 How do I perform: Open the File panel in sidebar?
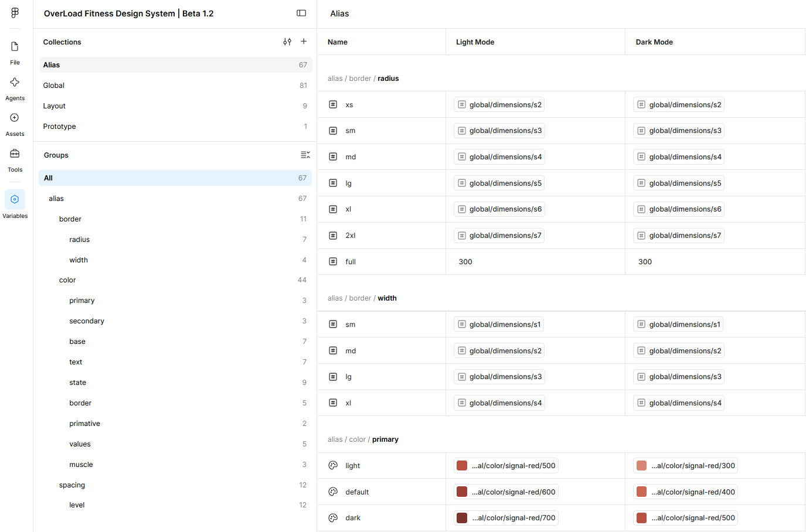[x=15, y=52]
